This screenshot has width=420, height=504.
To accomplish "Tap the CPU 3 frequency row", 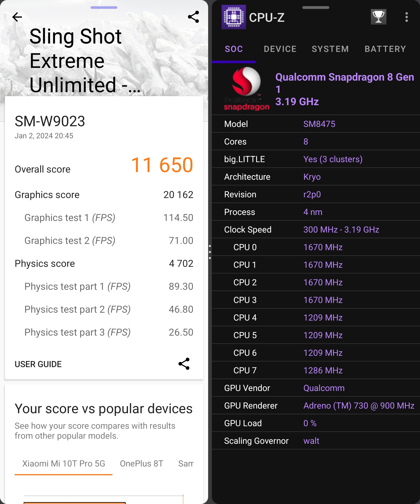I will (315, 300).
